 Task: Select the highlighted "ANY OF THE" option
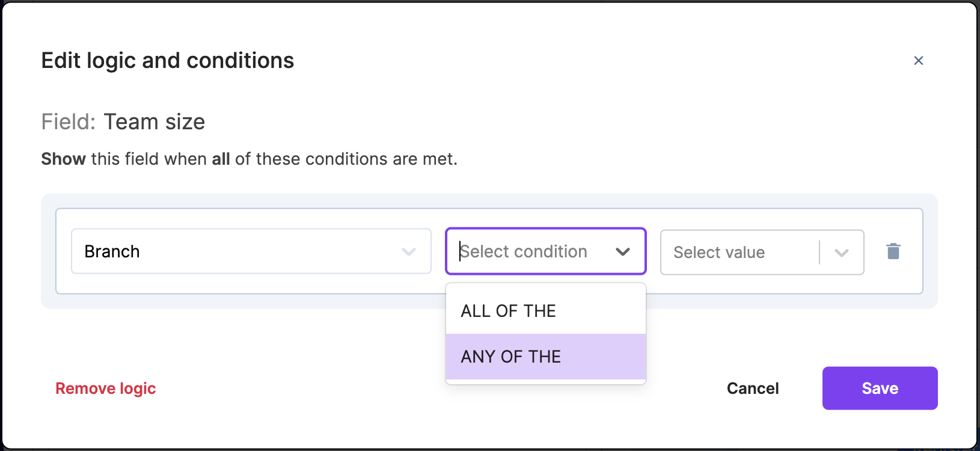[510, 356]
